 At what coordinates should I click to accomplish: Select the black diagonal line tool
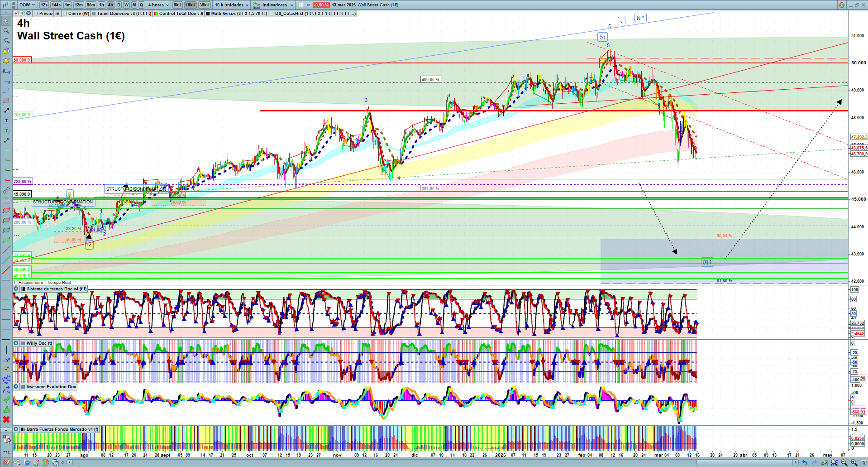[x=6, y=250]
